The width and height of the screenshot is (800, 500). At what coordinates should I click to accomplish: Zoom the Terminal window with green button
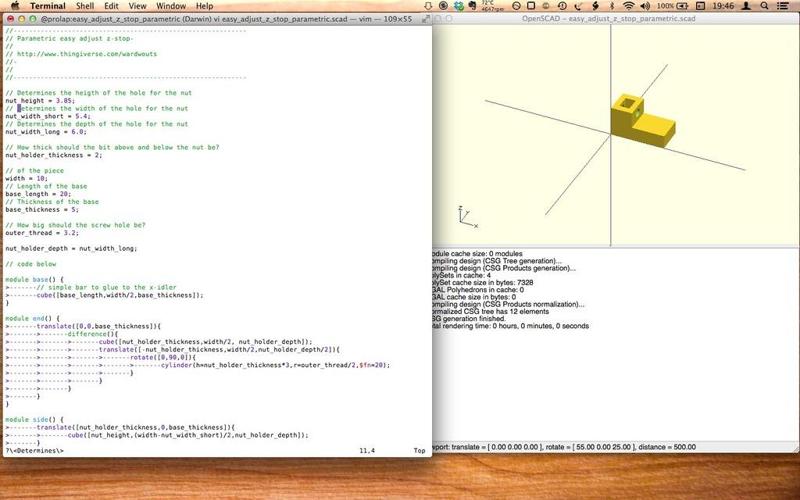[33, 19]
